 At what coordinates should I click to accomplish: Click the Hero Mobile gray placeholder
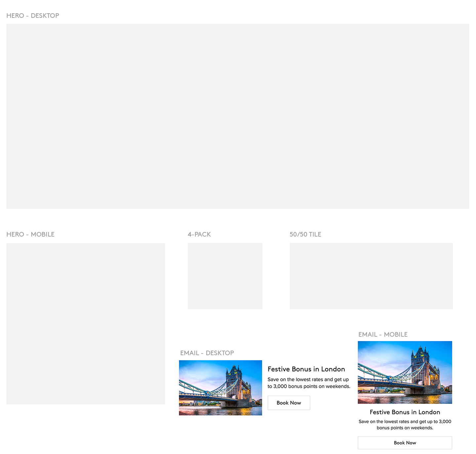point(85,323)
